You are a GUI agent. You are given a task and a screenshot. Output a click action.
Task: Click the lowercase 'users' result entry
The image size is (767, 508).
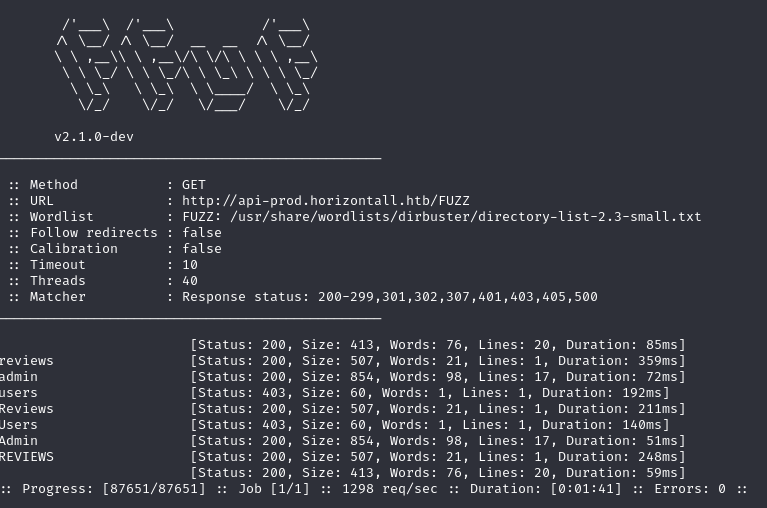tap(19, 393)
